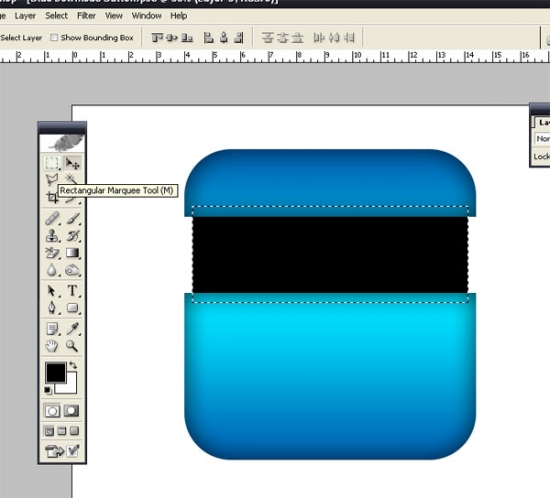This screenshot has width=550, height=498.
Task: Choose Standard Screen Mode
Action: [49, 431]
